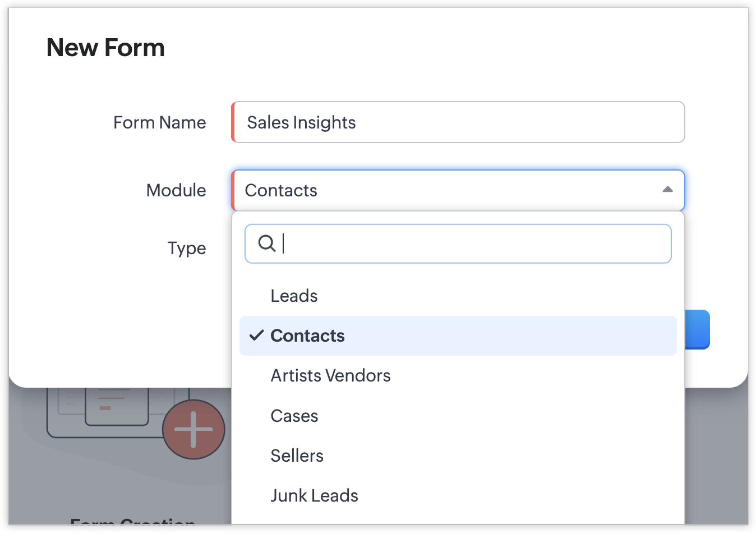
Task: Click the New Form dialog heading
Action: point(105,48)
